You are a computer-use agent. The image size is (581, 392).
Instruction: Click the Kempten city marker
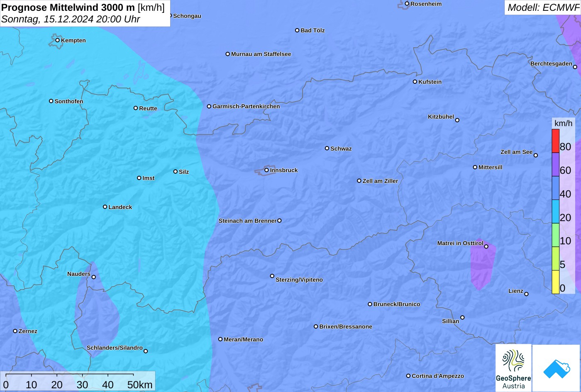point(58,40)
